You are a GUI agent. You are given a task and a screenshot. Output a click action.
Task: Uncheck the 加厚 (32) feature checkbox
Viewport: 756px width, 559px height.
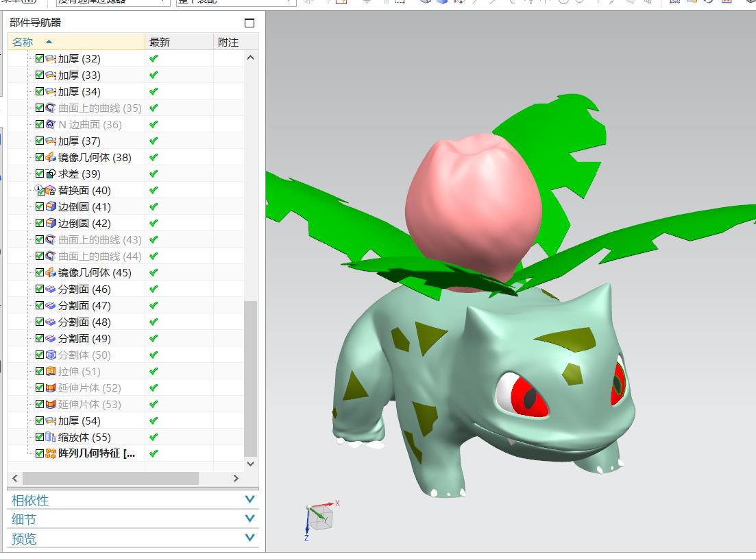(40, 59)
